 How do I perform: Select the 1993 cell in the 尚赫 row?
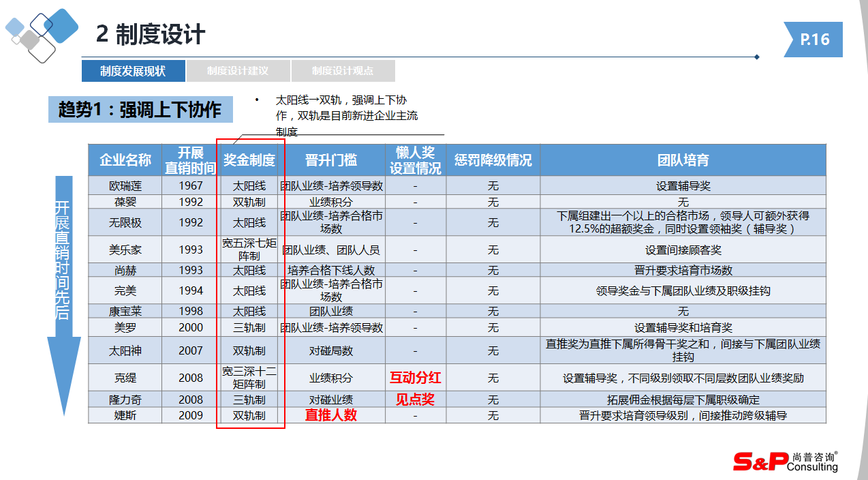pyautogui.click(x=191, y=270)
